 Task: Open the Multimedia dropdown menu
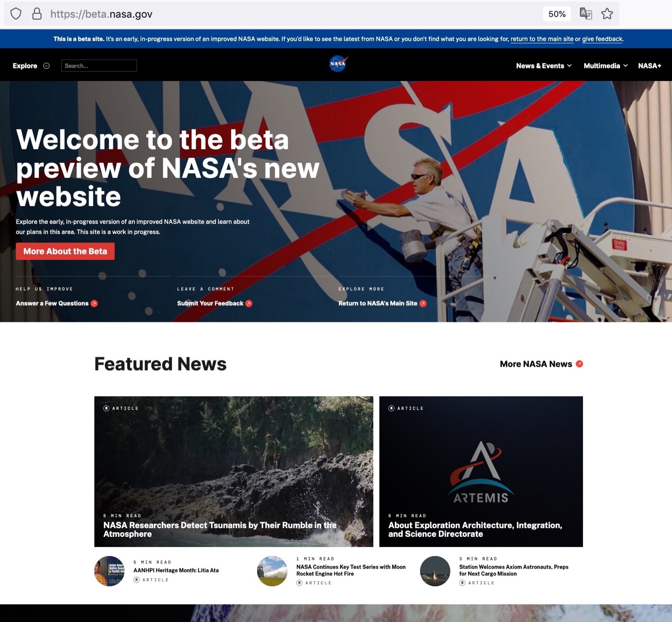[x=606, y=66]
